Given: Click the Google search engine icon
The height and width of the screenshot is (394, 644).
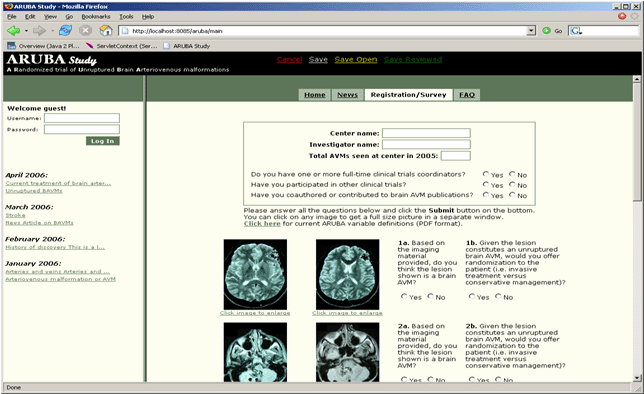Looking at the screenshot, I should click(576, 31).
